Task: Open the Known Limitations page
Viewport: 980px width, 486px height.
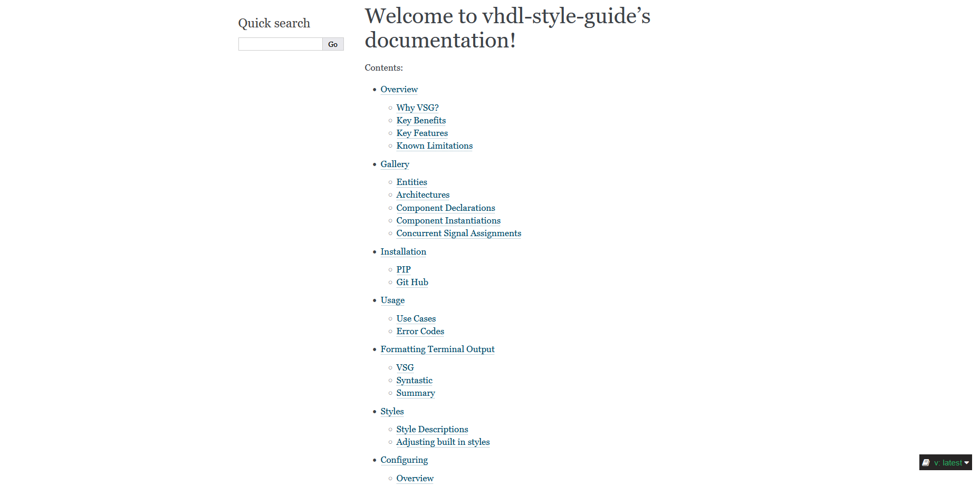Action: click(x=434, y=145)
